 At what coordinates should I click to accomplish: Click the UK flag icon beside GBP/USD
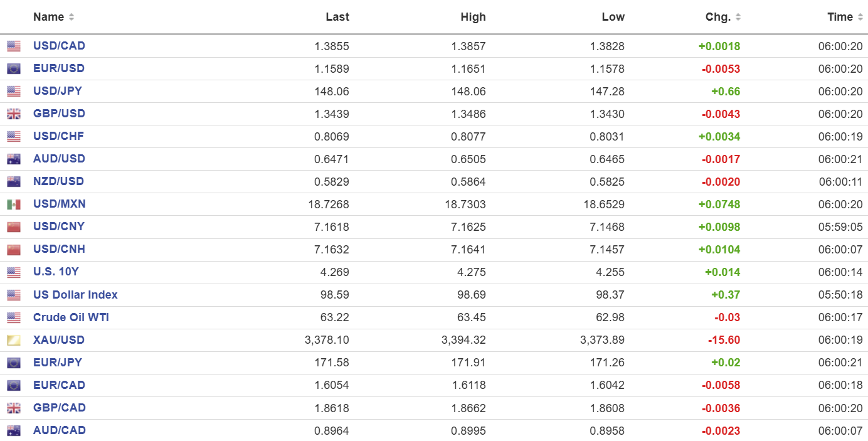14,114
